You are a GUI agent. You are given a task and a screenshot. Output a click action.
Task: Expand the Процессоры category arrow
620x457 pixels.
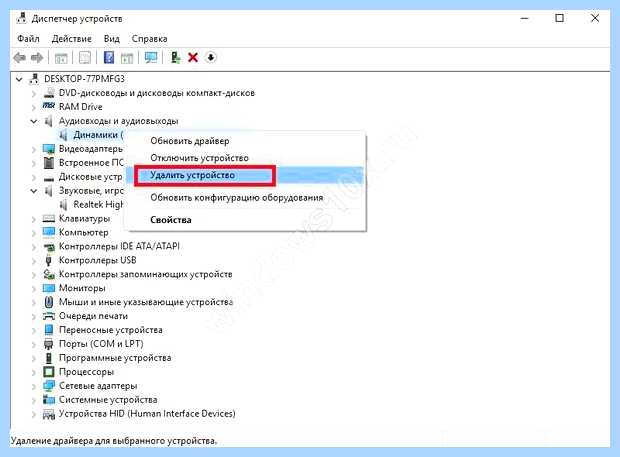point(34,372)
